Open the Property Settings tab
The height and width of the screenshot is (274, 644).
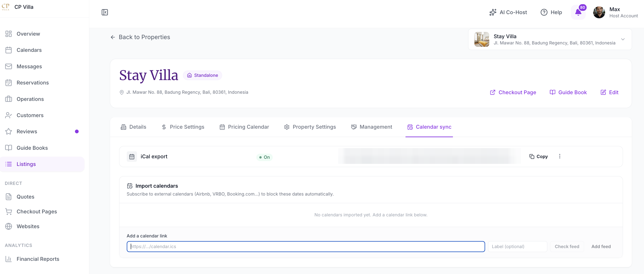[x=310, y=127]
